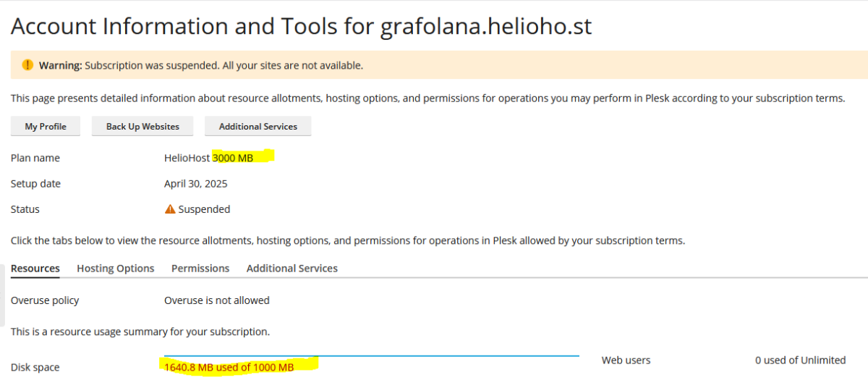Click the disk space usage bar
Viewport: 868px width, 388px height.
(371, 355)
